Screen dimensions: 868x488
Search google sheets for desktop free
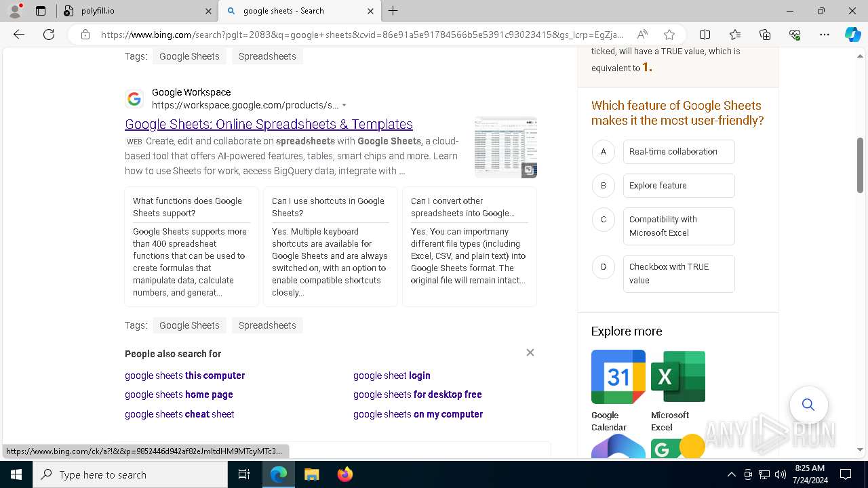(x=418, y=394)
